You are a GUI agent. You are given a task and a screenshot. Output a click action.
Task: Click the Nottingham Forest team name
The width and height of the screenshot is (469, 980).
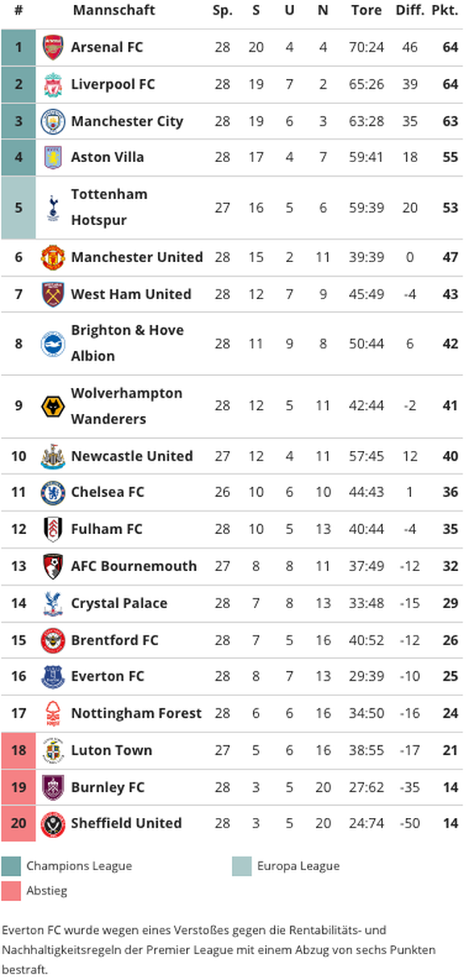tap(136, 714)
